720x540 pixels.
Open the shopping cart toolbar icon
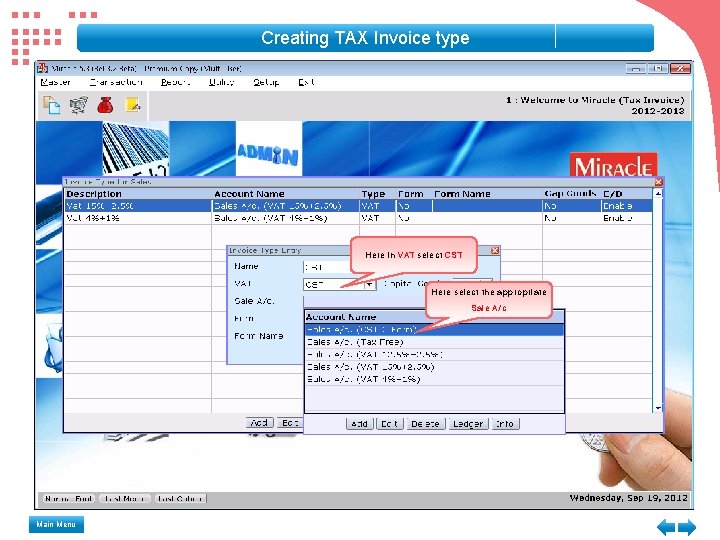point(79,105)
